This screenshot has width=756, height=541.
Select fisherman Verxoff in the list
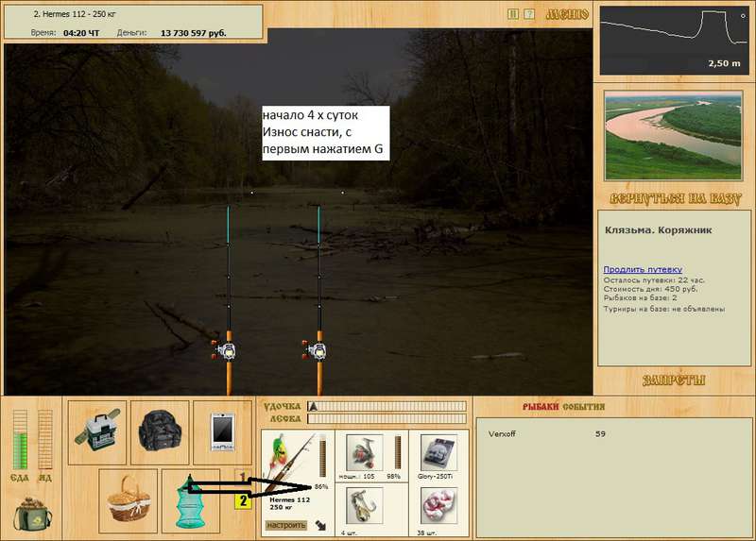(x=502, y=433)
